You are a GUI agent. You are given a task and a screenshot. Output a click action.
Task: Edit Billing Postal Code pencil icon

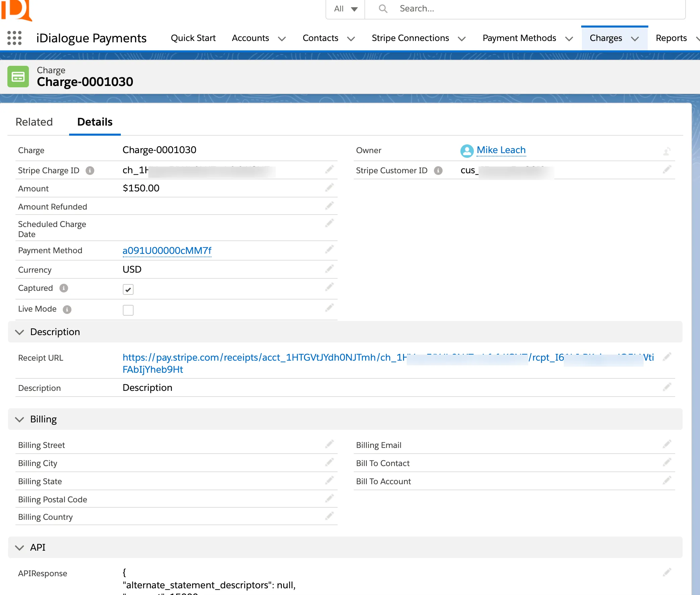click(329, 499)
